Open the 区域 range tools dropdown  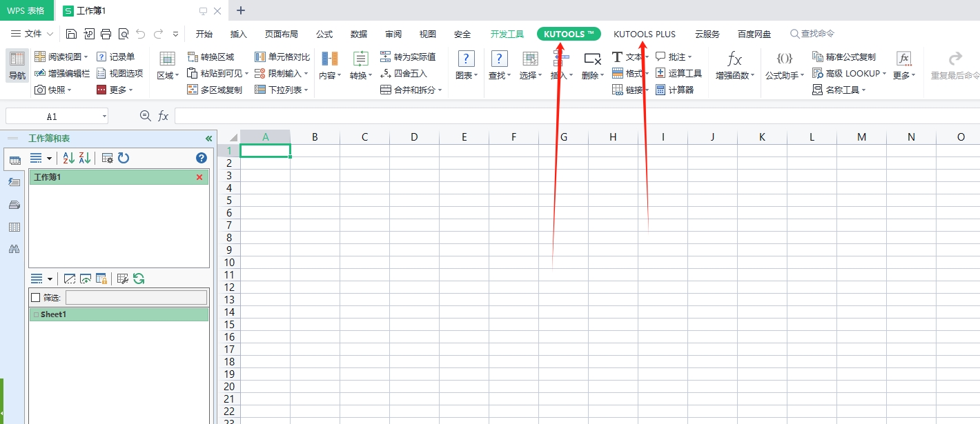pos(168,65)
